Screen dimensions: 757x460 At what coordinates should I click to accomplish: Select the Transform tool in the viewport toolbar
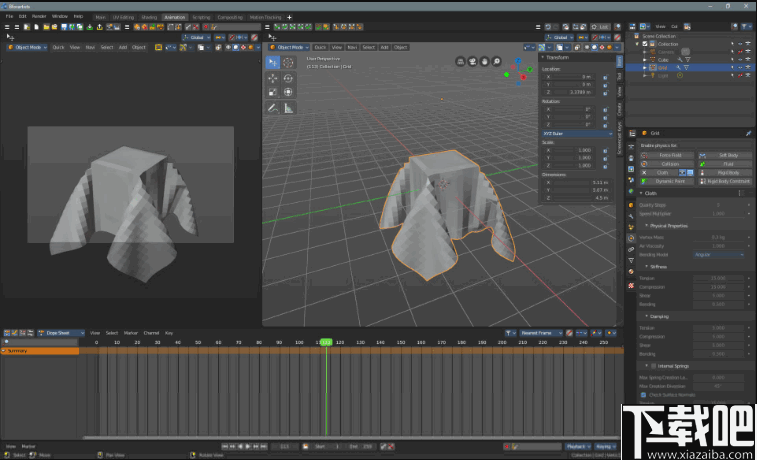tap(288, 92)
